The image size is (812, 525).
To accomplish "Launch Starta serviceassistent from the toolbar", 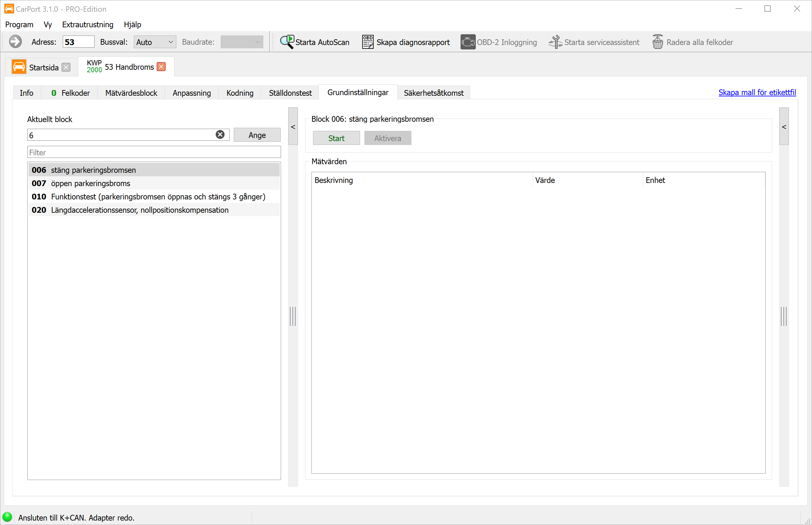I will pyautogui.click(x=594, y=42).
